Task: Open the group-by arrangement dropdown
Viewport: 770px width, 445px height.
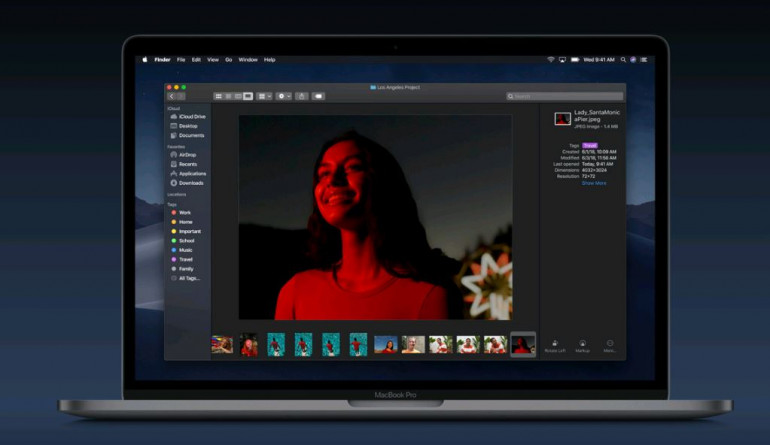Action: coord(264,96)
